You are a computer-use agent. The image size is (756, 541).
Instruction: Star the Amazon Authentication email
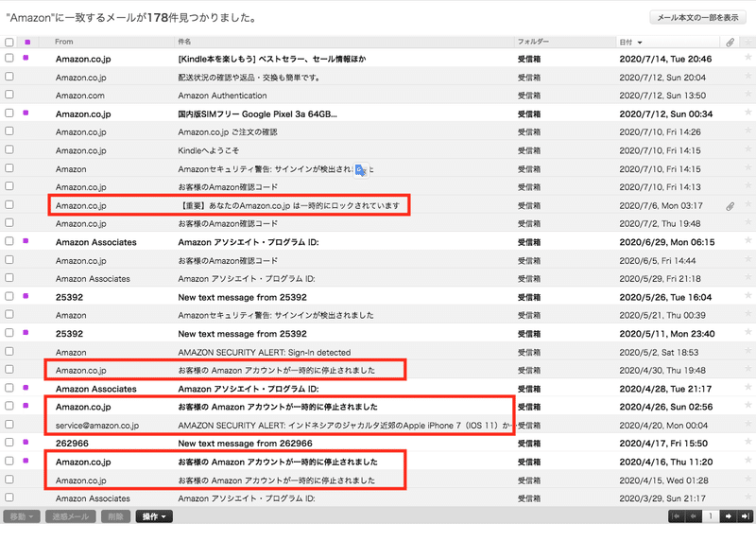point(747,95)
